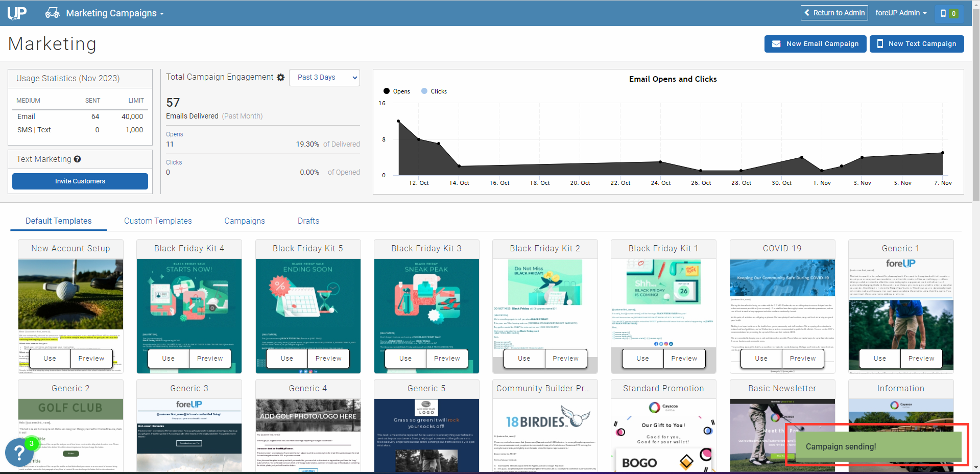Screen dimensions: 980x474
Task: Switch to Drafts tab
Action: tap(308, 221)
